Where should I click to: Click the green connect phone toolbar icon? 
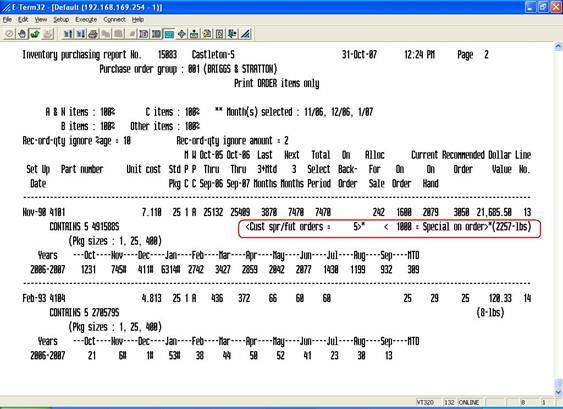pyautogui.click(x=35, y=34)
